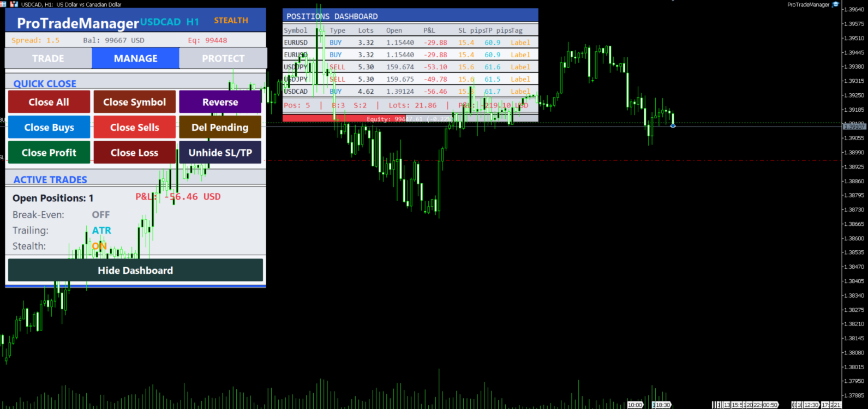Click the Bal: 99667 USD readout
The height and width of the screenshot is (409, 868).
(113, 40)
